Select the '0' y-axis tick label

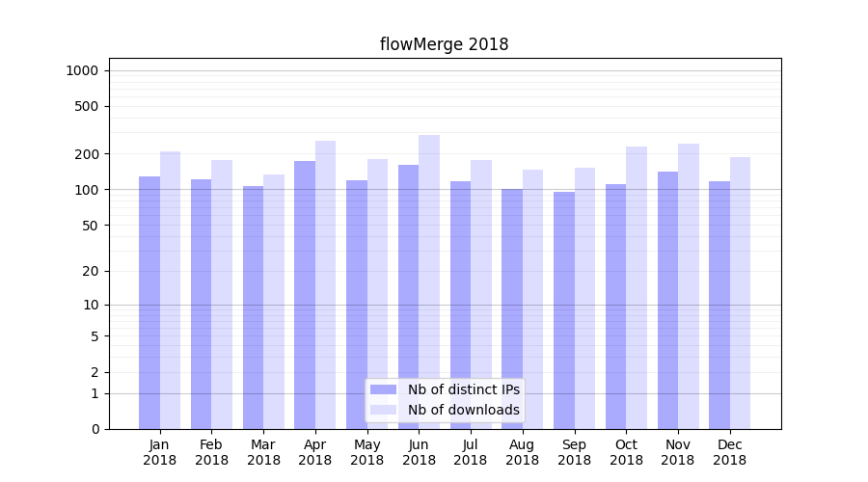click(x=95, y=429)
